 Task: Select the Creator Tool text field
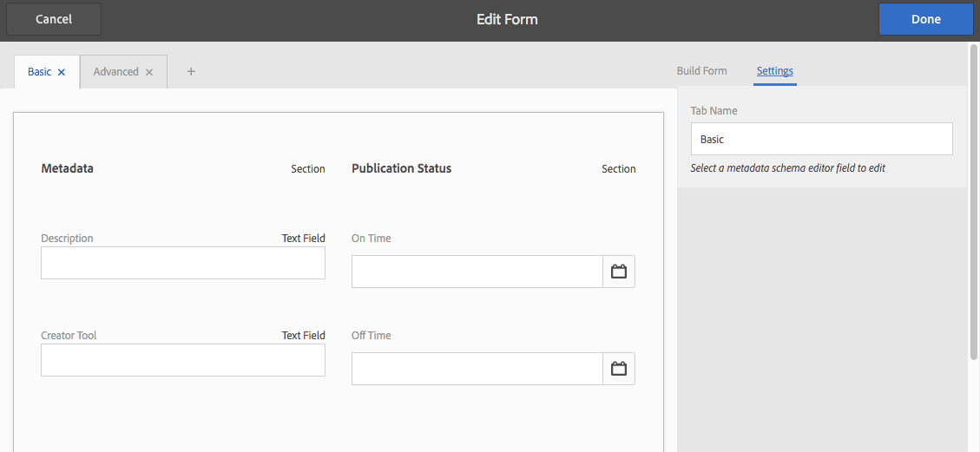point(183,360)
